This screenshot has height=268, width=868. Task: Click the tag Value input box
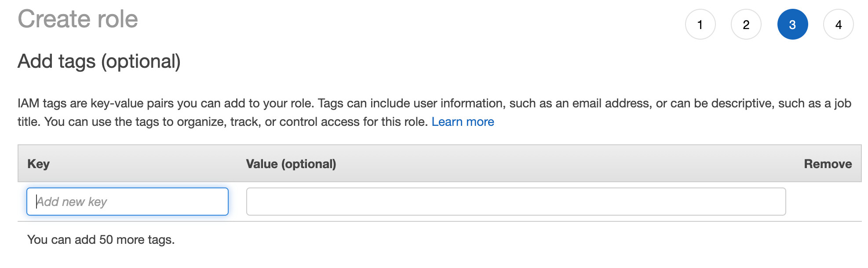516,202
